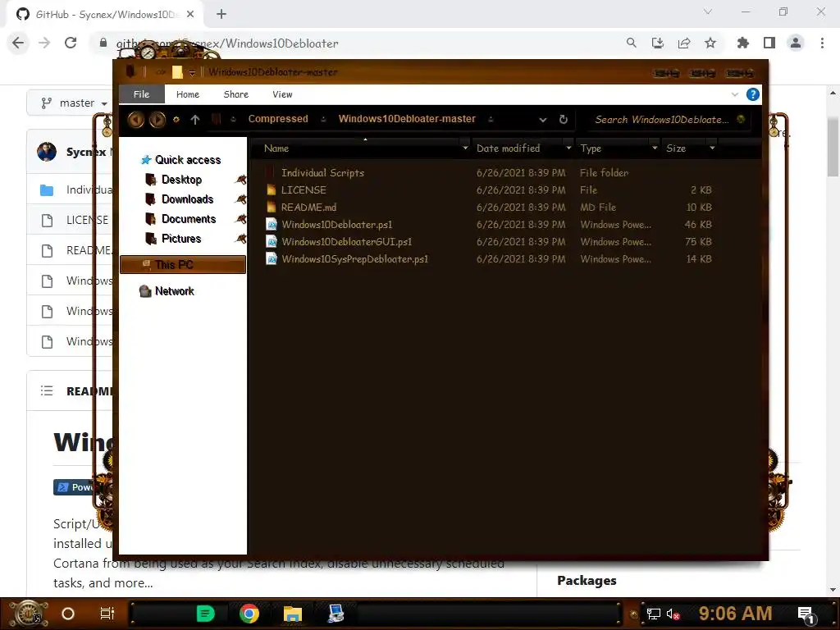Screen dimensions: 840x630
Task: Sort files by Type column
Action: tap(591, 148)
